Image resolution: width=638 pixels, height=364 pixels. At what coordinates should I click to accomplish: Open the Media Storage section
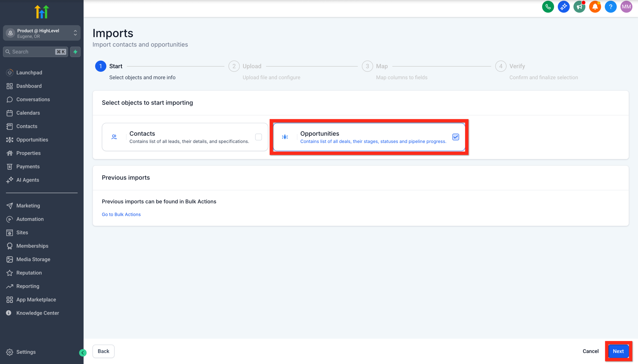[33, 259]
